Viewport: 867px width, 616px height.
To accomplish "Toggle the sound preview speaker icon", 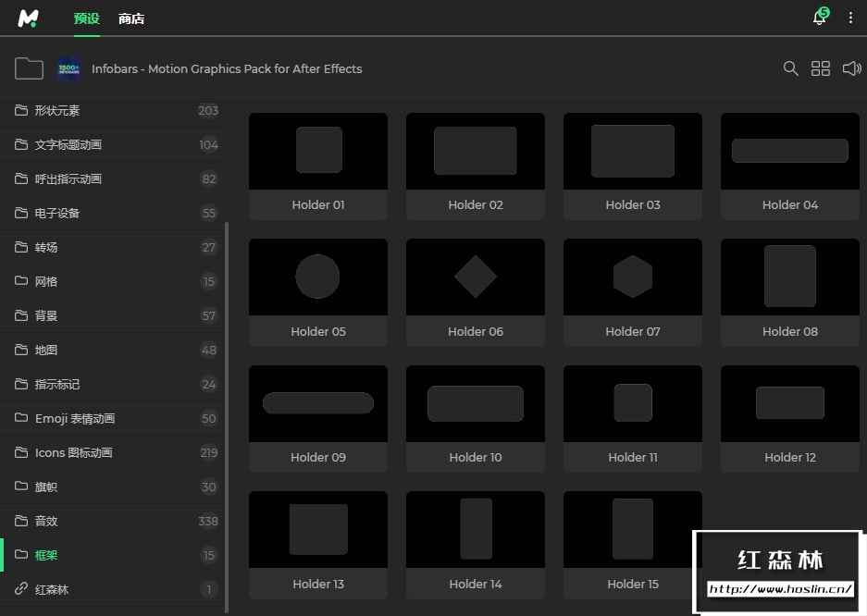I will point(851,68).
